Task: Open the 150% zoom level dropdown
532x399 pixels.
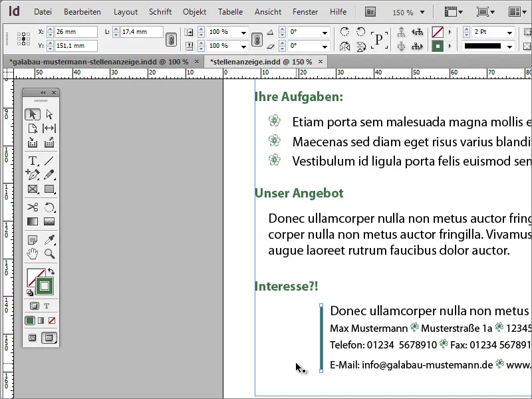Action: tap(423, 11)
